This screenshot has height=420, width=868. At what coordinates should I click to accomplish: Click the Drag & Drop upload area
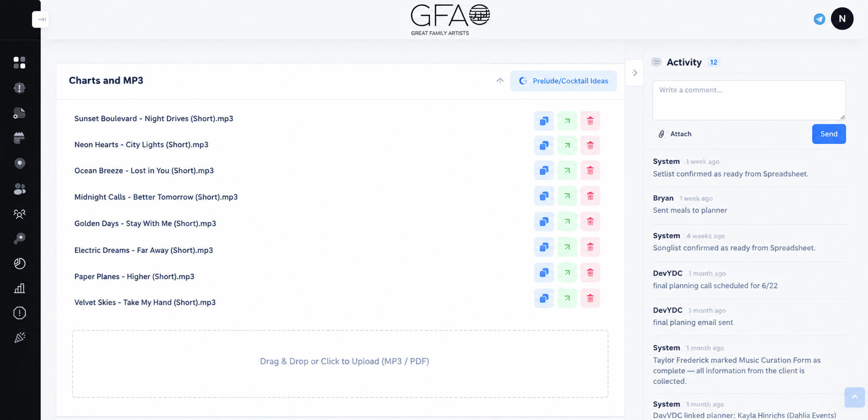(340, 364)
